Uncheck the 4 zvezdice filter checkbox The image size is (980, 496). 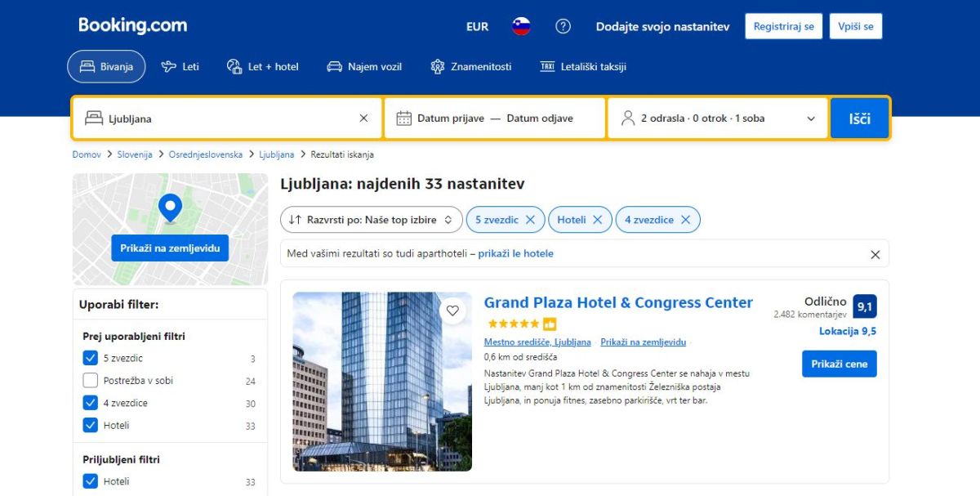click(91, 403)
